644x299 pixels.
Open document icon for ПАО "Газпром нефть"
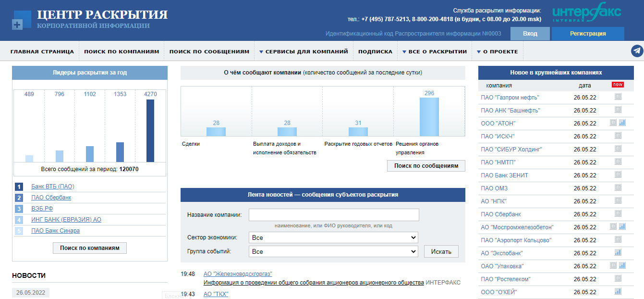[618, 97]
